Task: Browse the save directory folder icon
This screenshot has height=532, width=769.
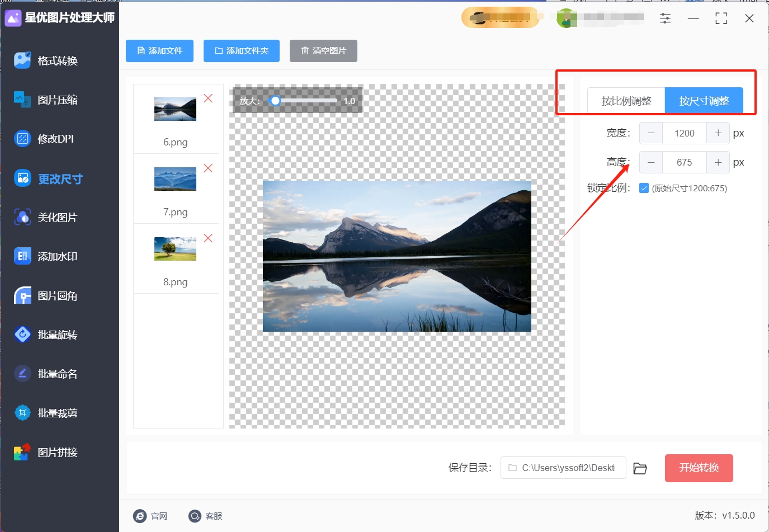Action: (x=640, y=468)
